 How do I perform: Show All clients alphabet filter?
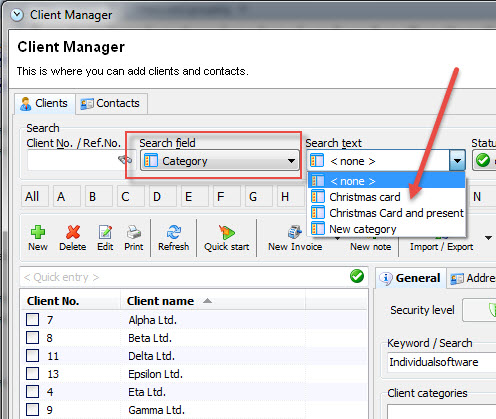click(32, 197)
